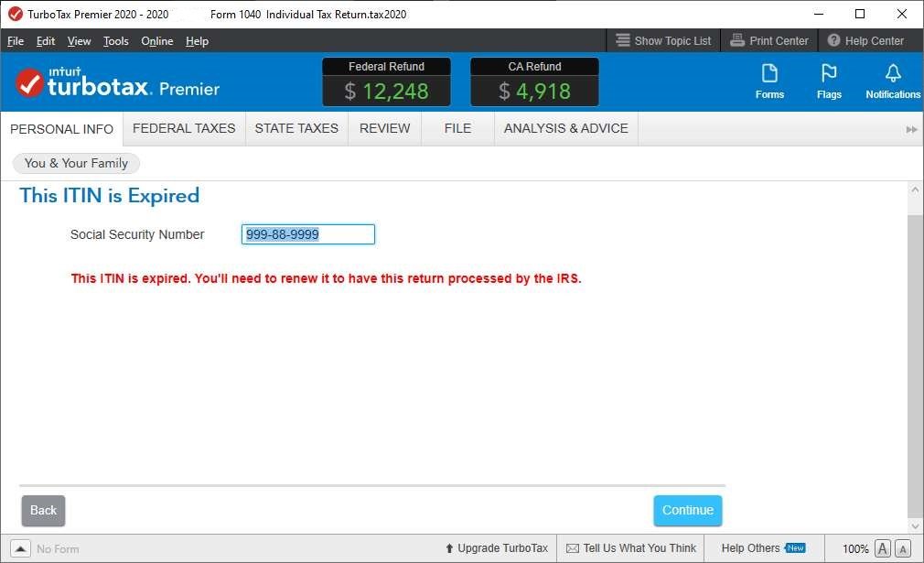Switch to State Taxes tab
Screen dimensions: 924x563
click(x=296, y=128)
